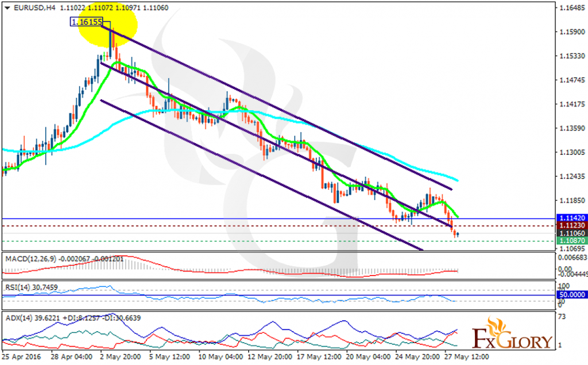Viewport: 588px width, 365px height.
Task: Click the 24 May 20:00 time label
Action: 417,357
